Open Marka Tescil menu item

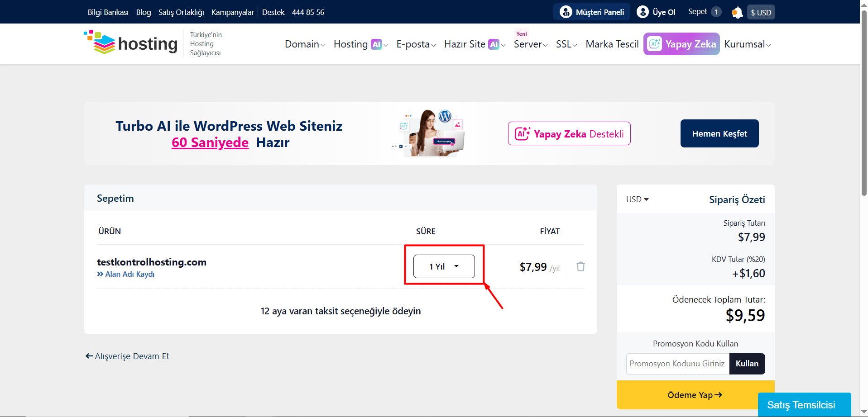click(612, 44)
